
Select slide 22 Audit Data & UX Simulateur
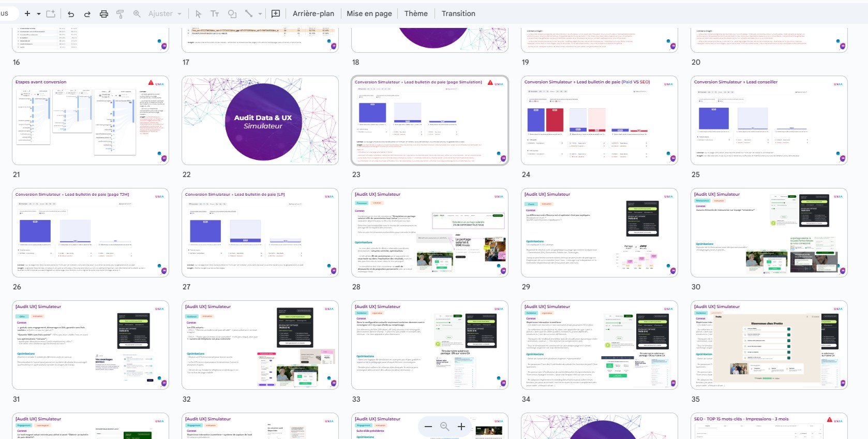point(260,121)
